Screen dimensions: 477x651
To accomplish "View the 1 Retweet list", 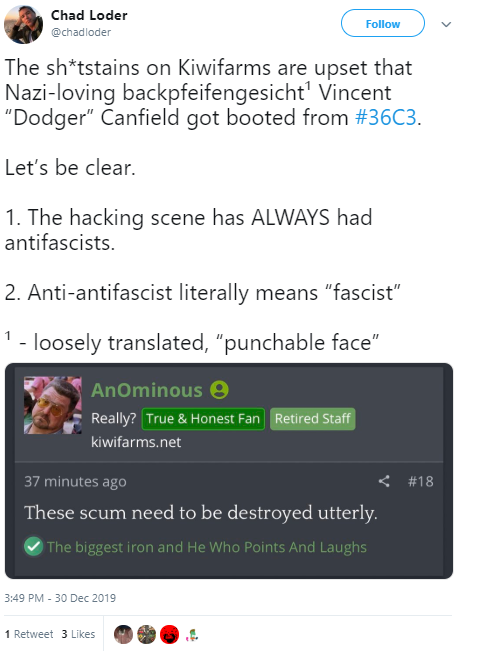I will tap(29, 634).
